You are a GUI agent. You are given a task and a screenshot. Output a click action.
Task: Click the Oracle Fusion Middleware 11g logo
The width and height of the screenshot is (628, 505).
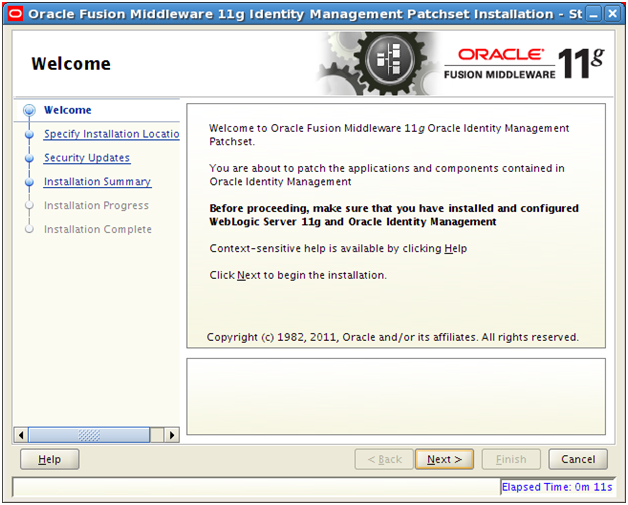(523, 63)
